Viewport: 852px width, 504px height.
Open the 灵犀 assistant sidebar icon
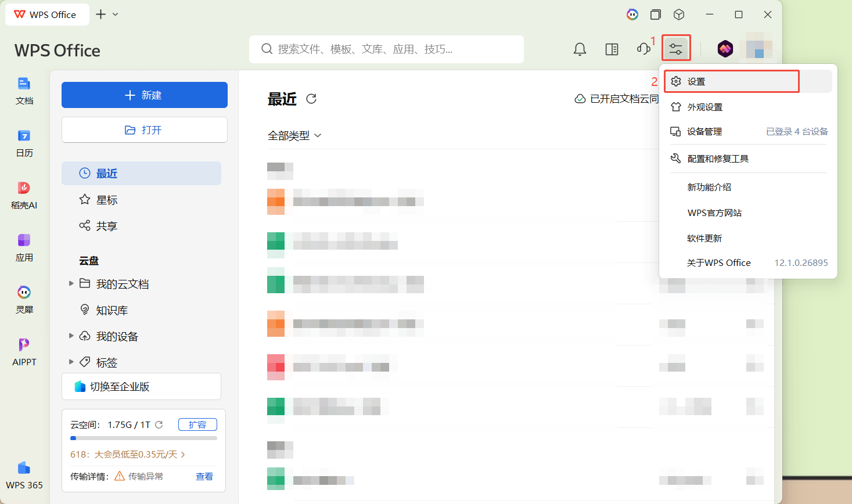[24, 300]
